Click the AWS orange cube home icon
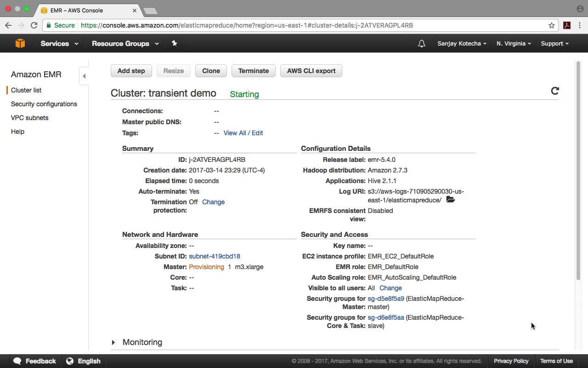This screenshot has height=368, width=588. coord(20,43)
